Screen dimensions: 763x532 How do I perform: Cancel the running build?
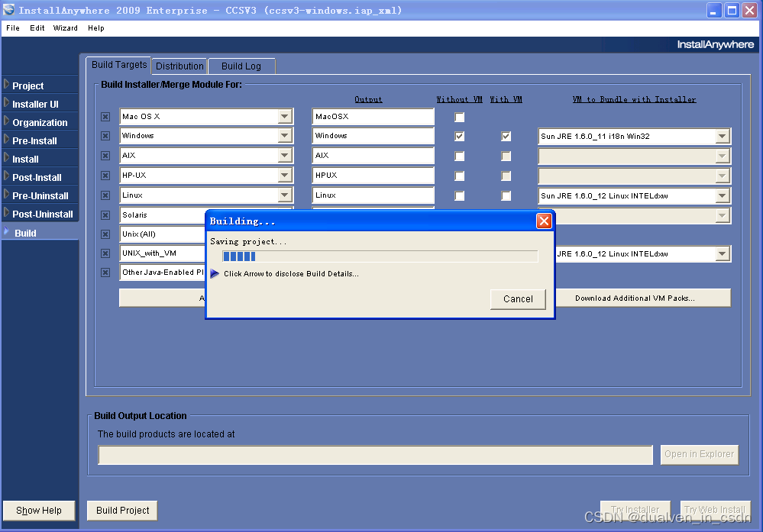[x=518, y=299]
